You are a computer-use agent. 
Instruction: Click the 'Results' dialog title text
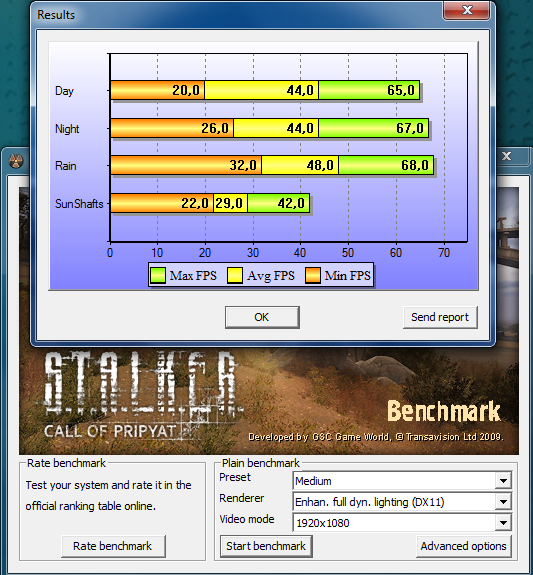[x=56, y=15]
